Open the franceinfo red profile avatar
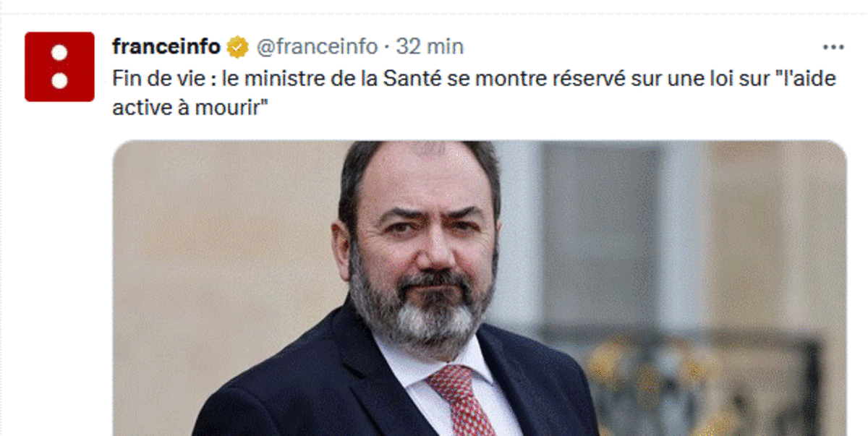The image size is (868, 436). coord(59,67)
